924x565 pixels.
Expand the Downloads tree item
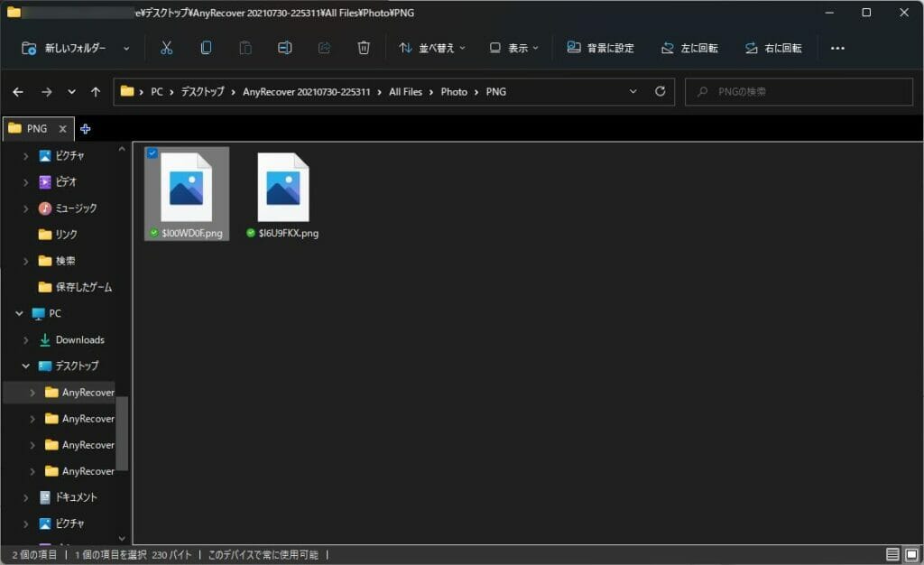(x=26, y=340)
